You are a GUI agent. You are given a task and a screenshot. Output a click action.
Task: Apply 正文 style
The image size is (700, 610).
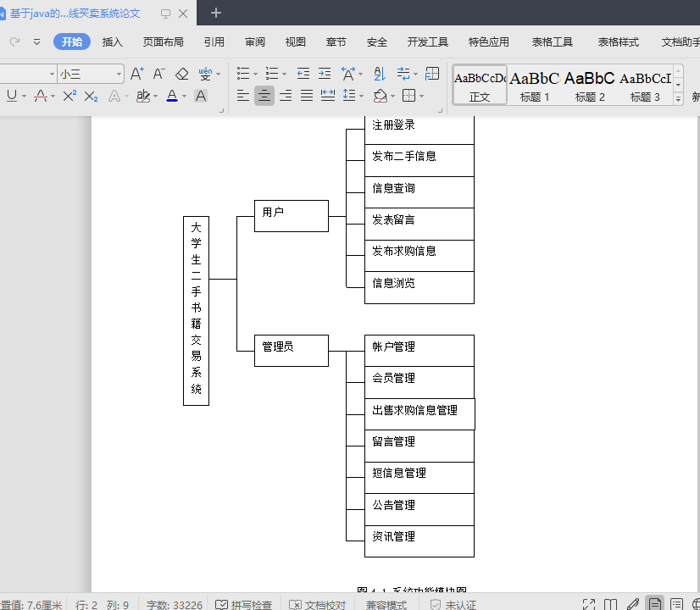[480, 85]
